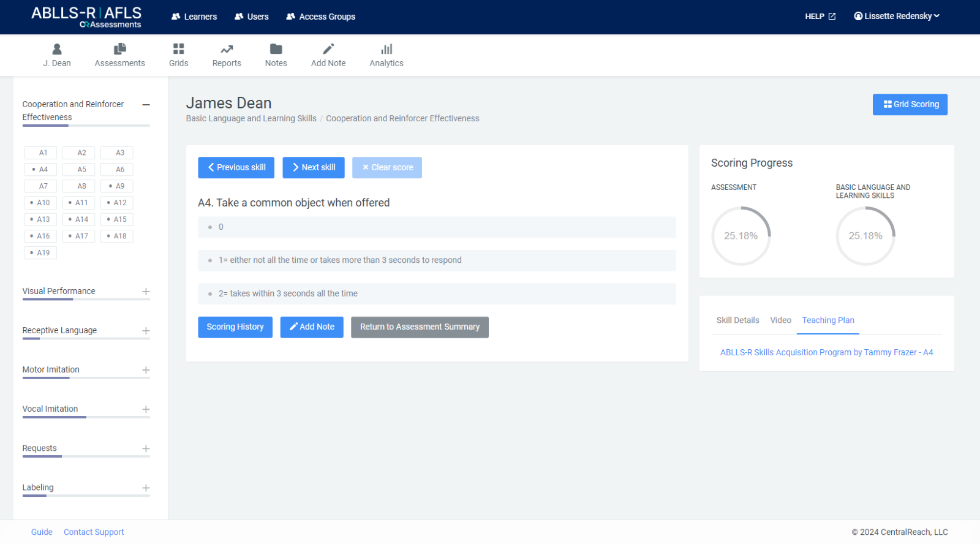This screenshot has width=980, height=544.
Task: Select score 2 'takes within 3 seconds' option
Action: [x=437, y=294]
